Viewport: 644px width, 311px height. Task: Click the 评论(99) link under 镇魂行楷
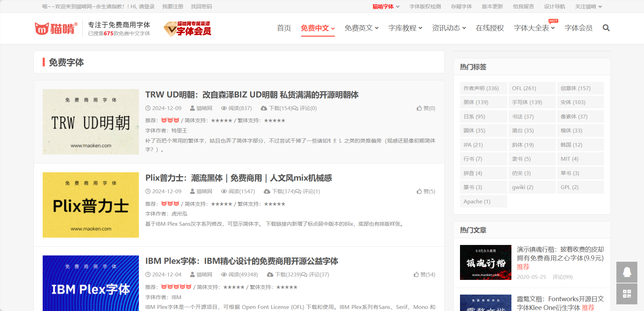point(562,277)
